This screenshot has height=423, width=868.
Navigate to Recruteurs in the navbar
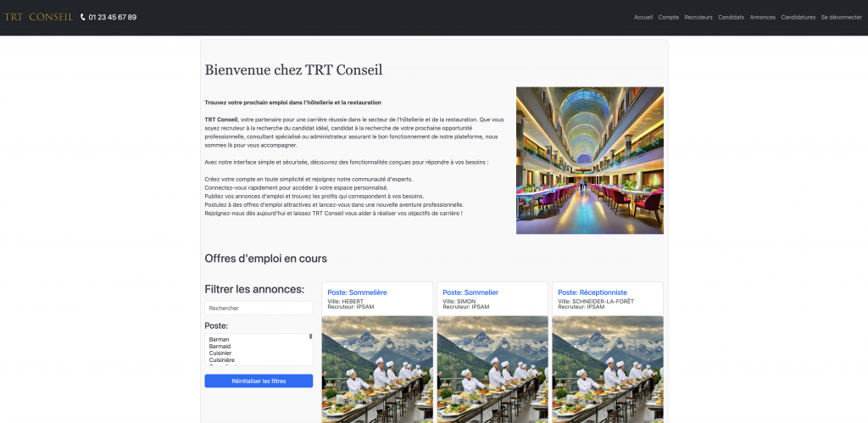click(698, 17)
